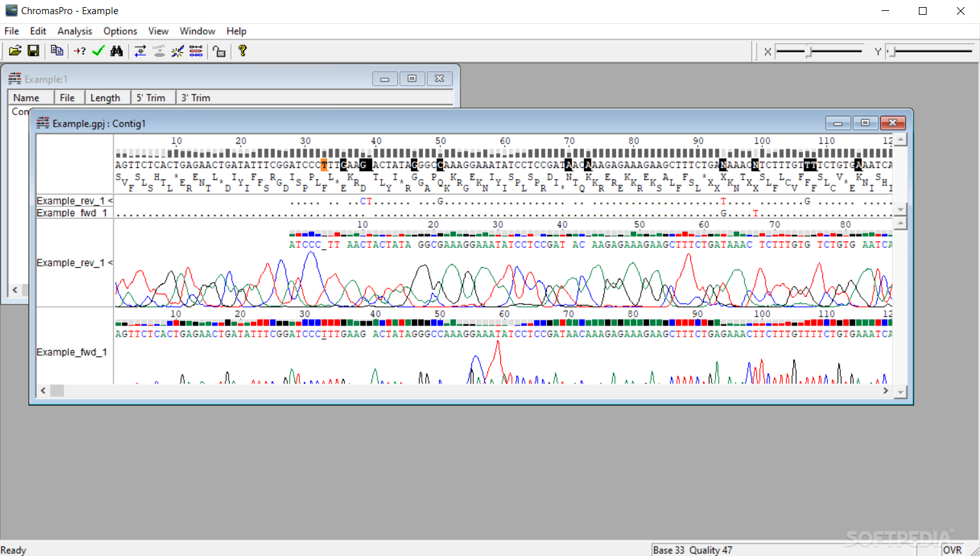Open the Window menu

(197, 31)
